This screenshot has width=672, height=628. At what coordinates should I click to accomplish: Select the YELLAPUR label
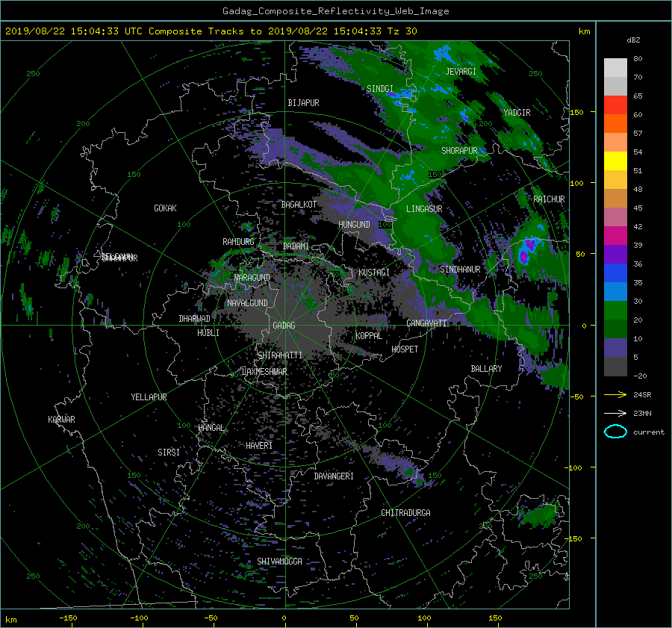149,397
